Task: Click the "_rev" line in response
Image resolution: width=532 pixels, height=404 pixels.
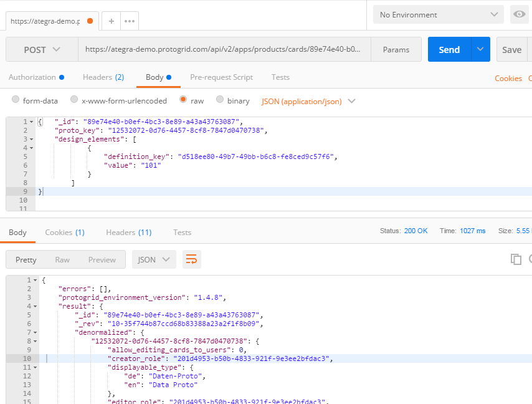Action: coord(169,324)
